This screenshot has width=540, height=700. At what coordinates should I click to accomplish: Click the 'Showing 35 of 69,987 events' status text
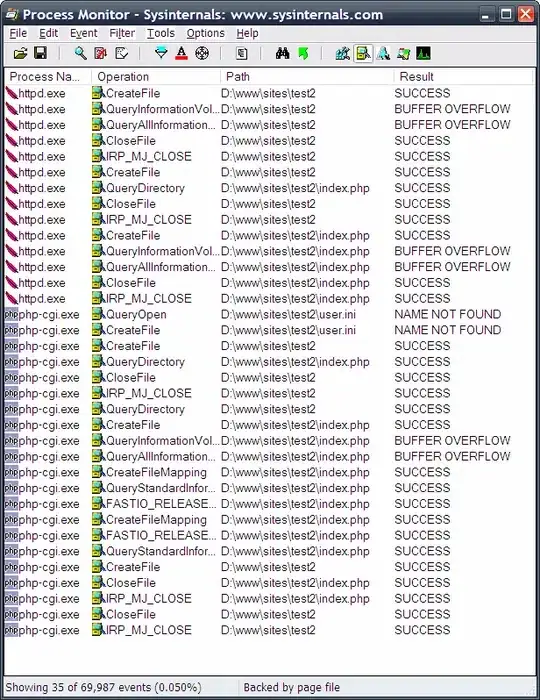tap(103, 687)
